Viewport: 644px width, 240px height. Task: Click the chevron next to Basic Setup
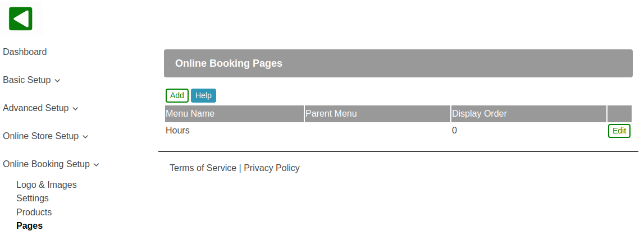(57, 81)
